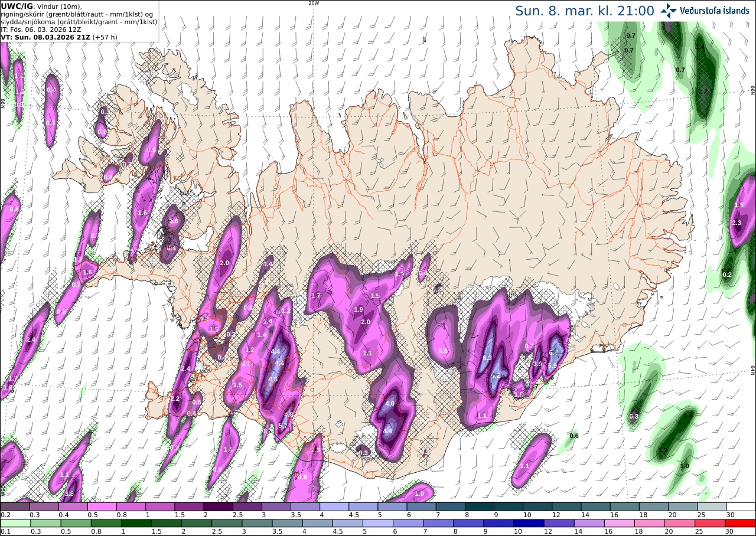Click the "20W" longitude label
The height and width of the screenshot is (536, 756).
pyautogui.click(x=314, y=3)
